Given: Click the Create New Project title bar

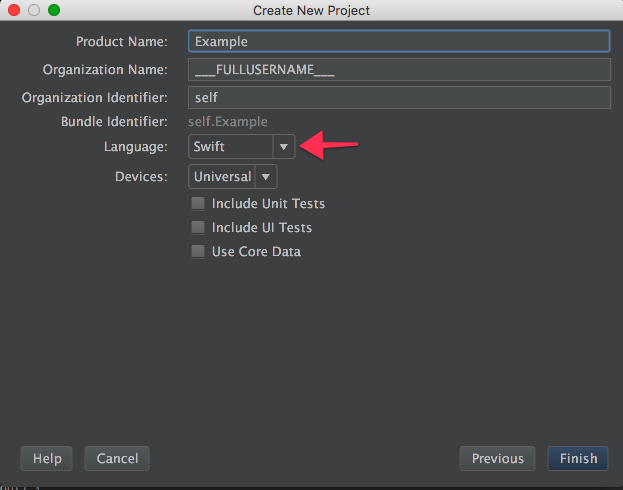Looking at the screenshot, I should (x=311, y=10).
